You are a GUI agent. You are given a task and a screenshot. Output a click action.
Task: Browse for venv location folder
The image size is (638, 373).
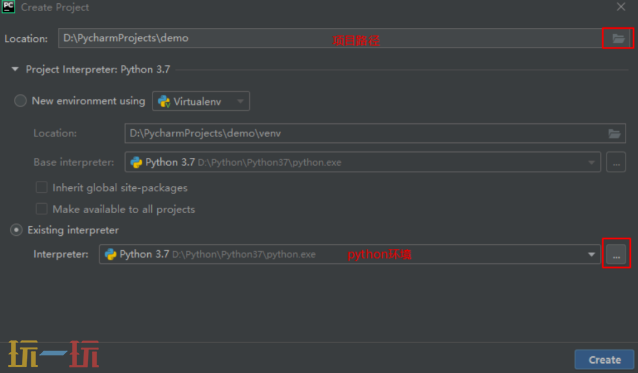(x=614, y=133)
